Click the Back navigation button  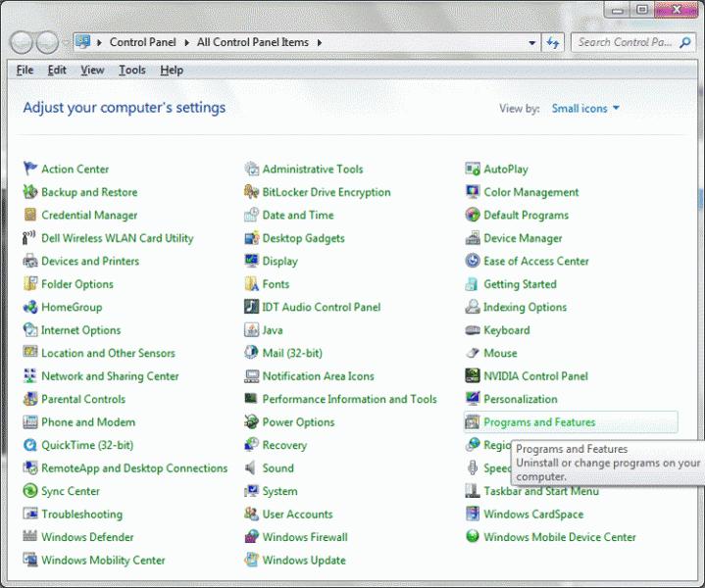point(22,43)
